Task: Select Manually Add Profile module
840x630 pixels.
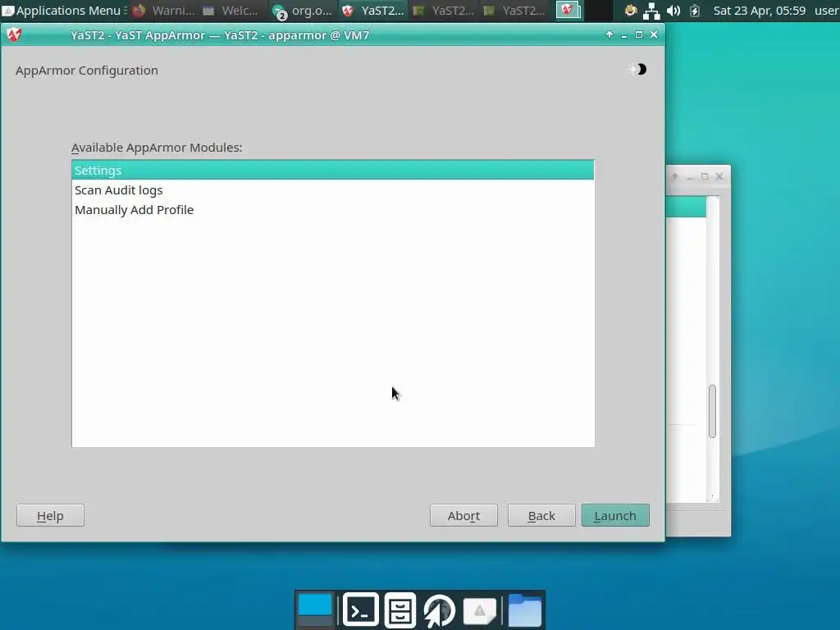Action: click(x=333, y=210)
